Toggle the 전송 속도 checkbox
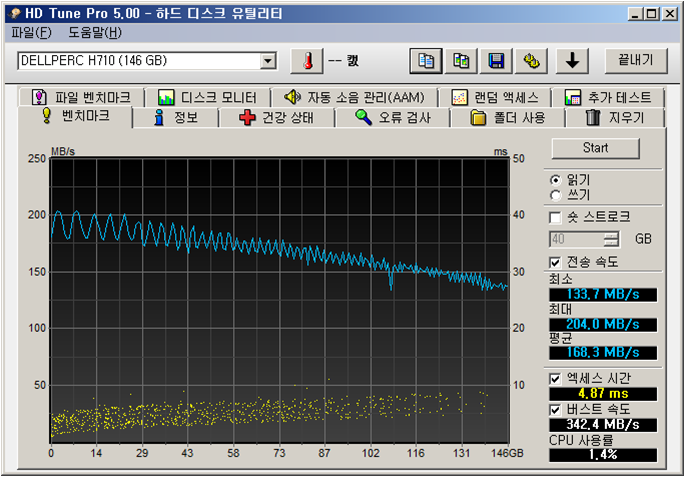Image resolution: width=685 pixels, height=477 pixels. point(555,263)
